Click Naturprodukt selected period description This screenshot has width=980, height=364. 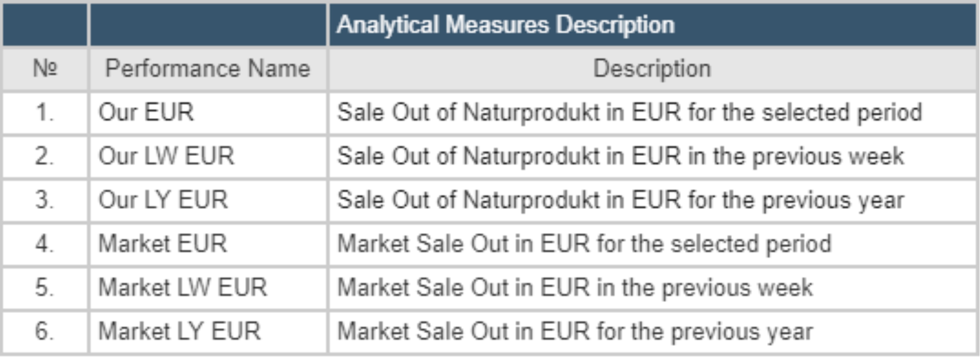[630, 113]
